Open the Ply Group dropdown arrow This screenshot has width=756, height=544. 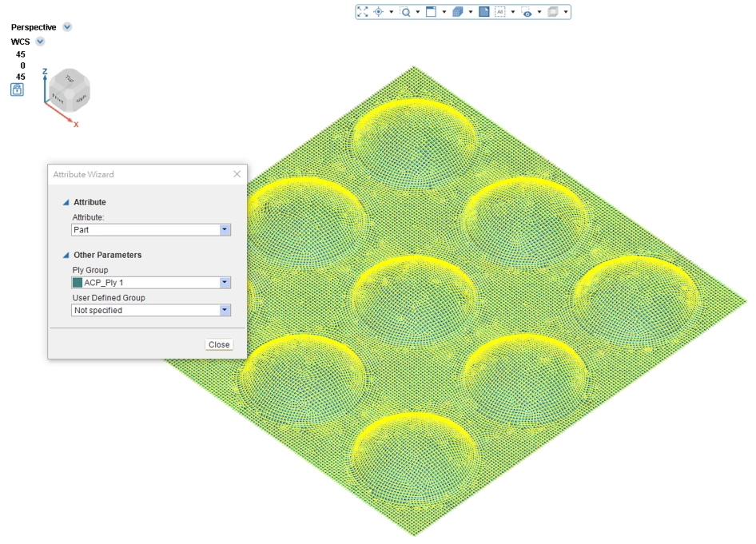[x=225, y=283]
